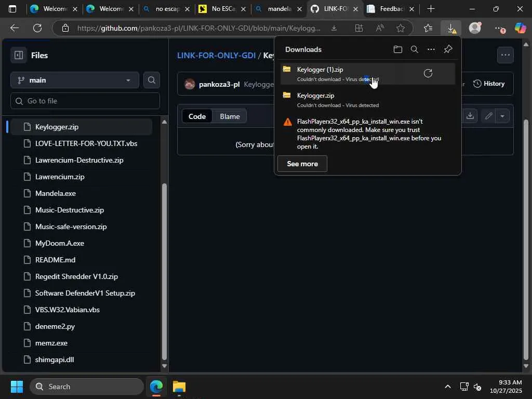This screenshot has width=532, height=399.
Task: Launch Copilot from toolbar
Action: 520,28
